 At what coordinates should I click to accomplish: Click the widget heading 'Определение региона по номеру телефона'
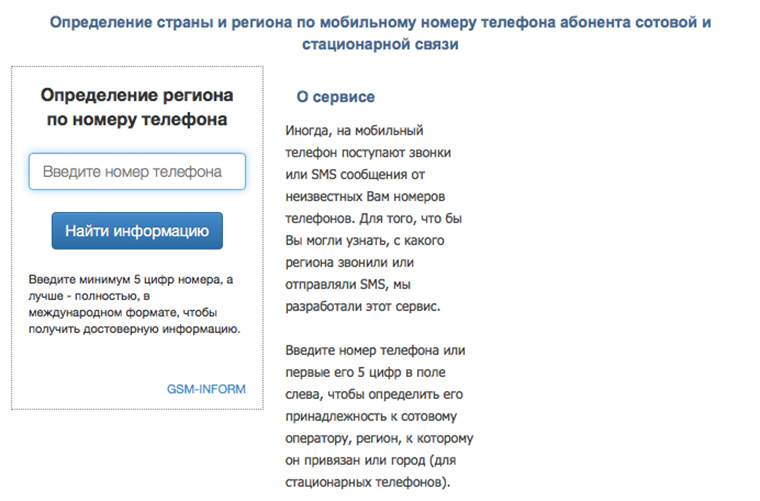point(137,107)
